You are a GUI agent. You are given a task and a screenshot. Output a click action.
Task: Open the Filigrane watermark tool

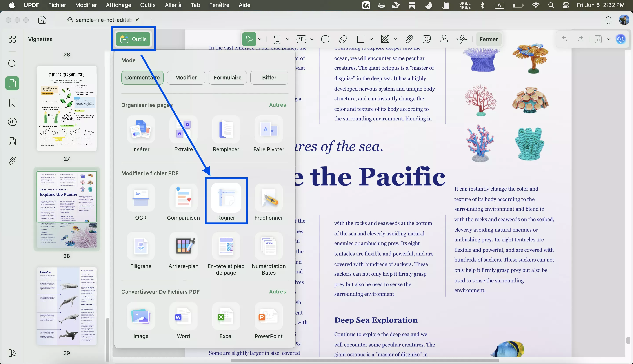click(141, 251)
